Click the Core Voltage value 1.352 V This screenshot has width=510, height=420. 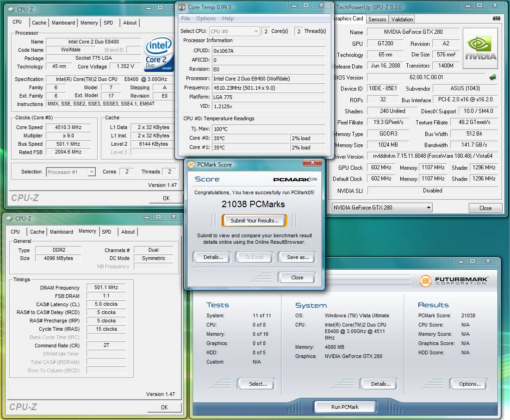[x=125, y=66]
